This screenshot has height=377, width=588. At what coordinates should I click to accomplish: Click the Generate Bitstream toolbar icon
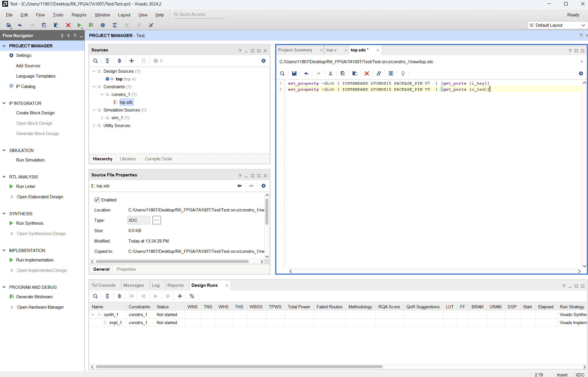pyautogui.click(x=91, y=25)
